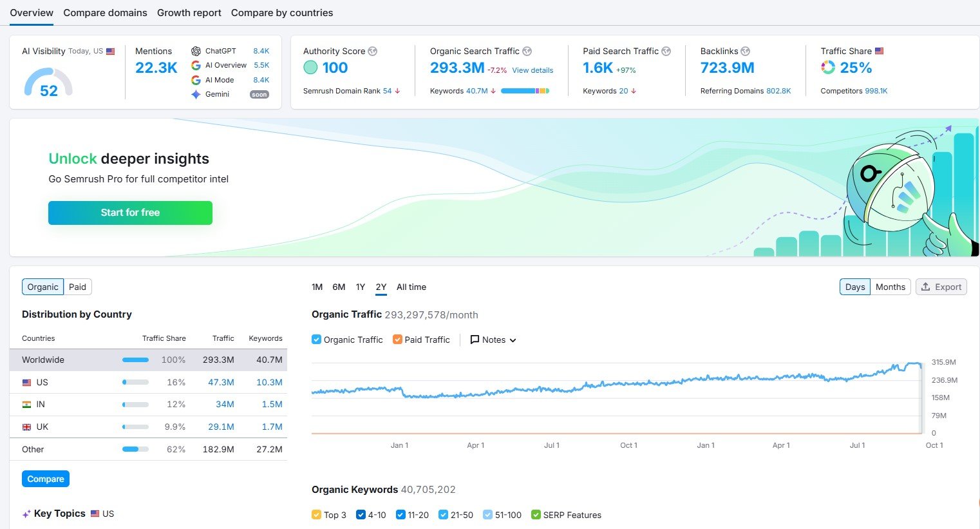Click the AI Mode icon
Image resolution: width=980 pixels, height=529 pixels.
[x=196, y=80]
